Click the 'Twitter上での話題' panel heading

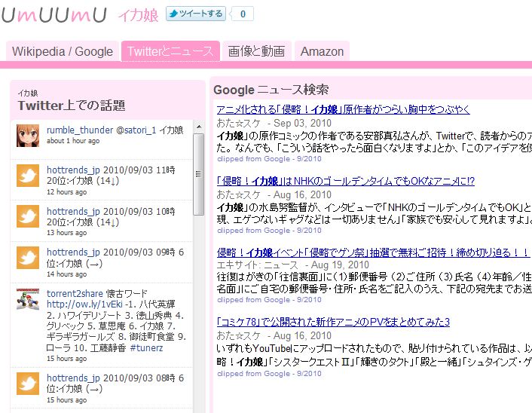pos(72,106)
